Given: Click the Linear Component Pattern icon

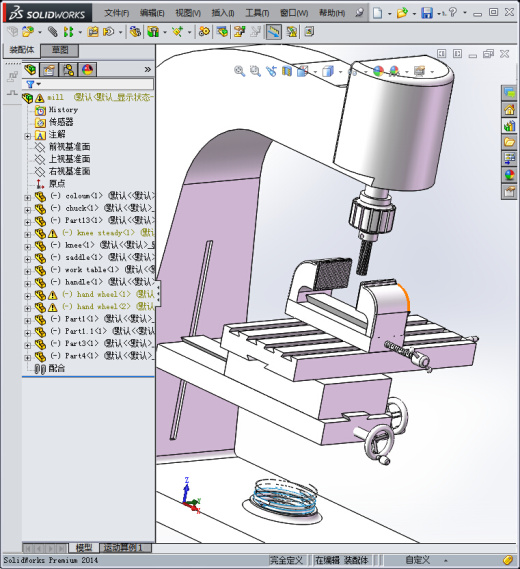Looking at the screenshot, I should 68,32.
